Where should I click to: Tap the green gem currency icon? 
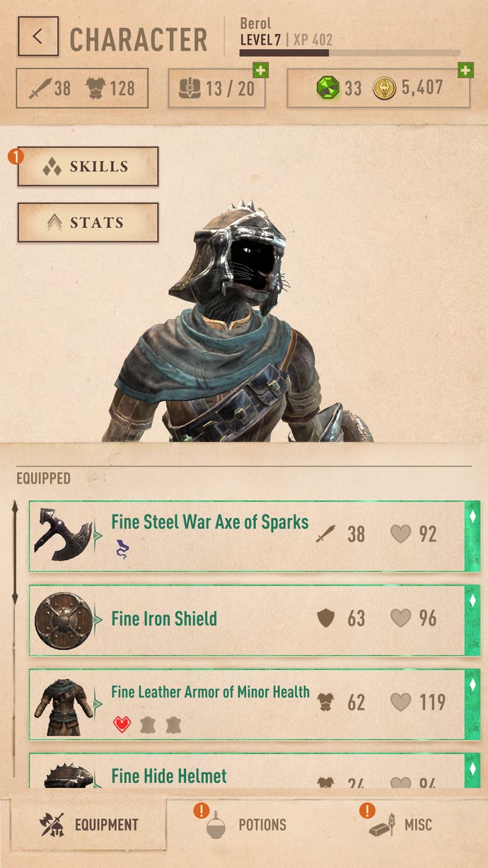click(328, 88)
